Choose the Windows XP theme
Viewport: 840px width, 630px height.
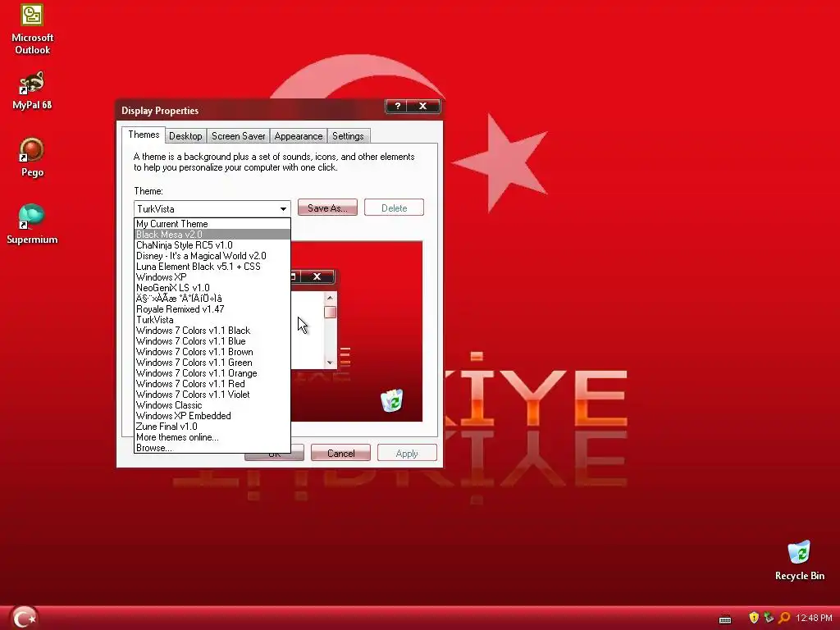(x=212, y=277)
